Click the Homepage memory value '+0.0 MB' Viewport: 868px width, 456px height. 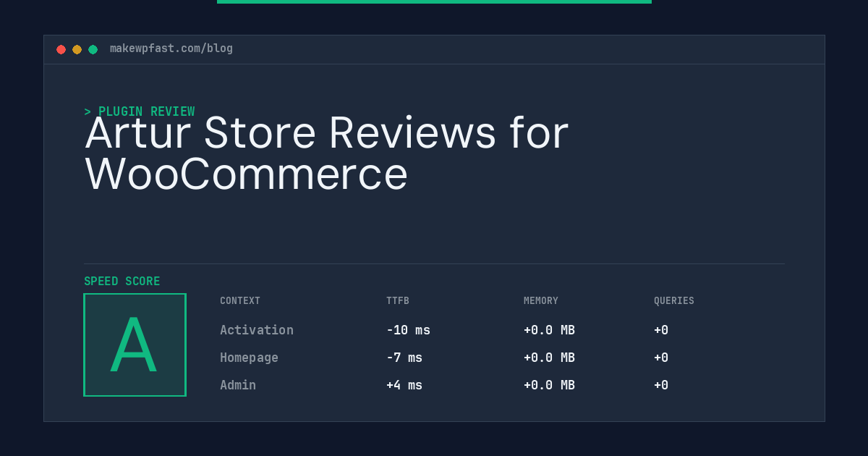[x=549, y=358]
